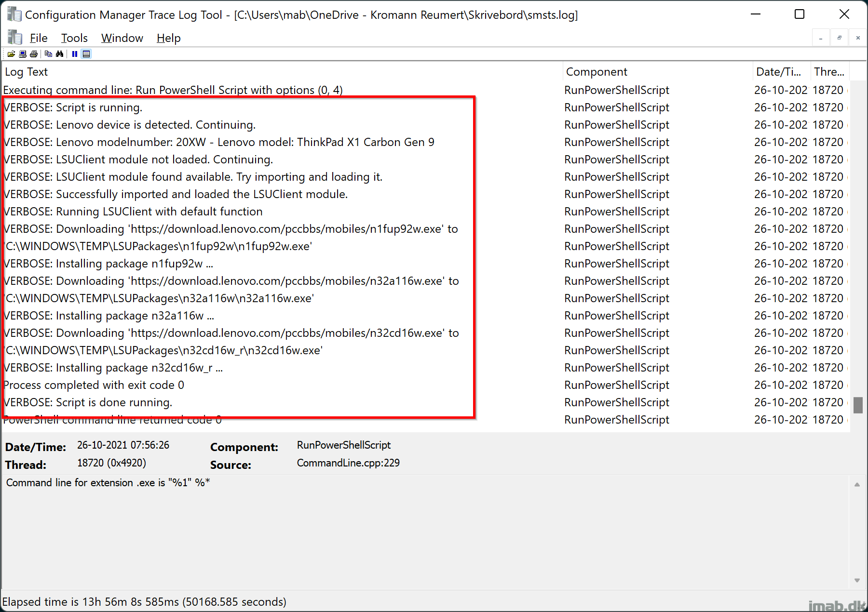Click the Component value RunPowerShellScript in details

point(344,445)
